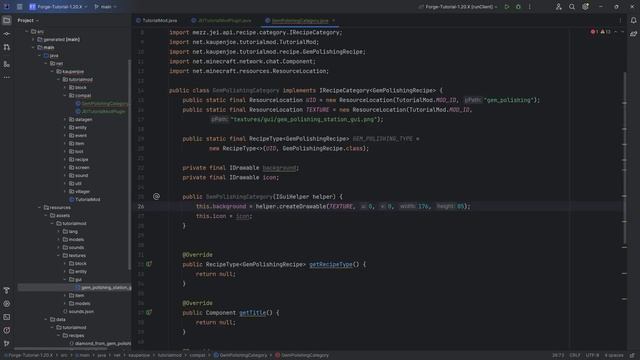The height and width of the screenshot is (360, 640).
Task: Click the red error count indicator
Action: [x=594, y=31]
